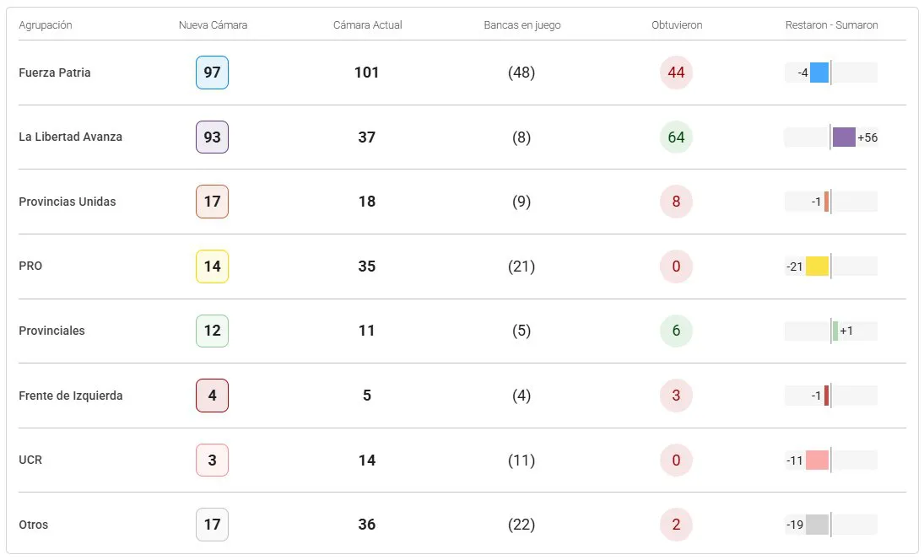This screenshot has width=924, height=560.
Task: Click the Restaron - Sumaron column header
Action: tap(831, 25)
